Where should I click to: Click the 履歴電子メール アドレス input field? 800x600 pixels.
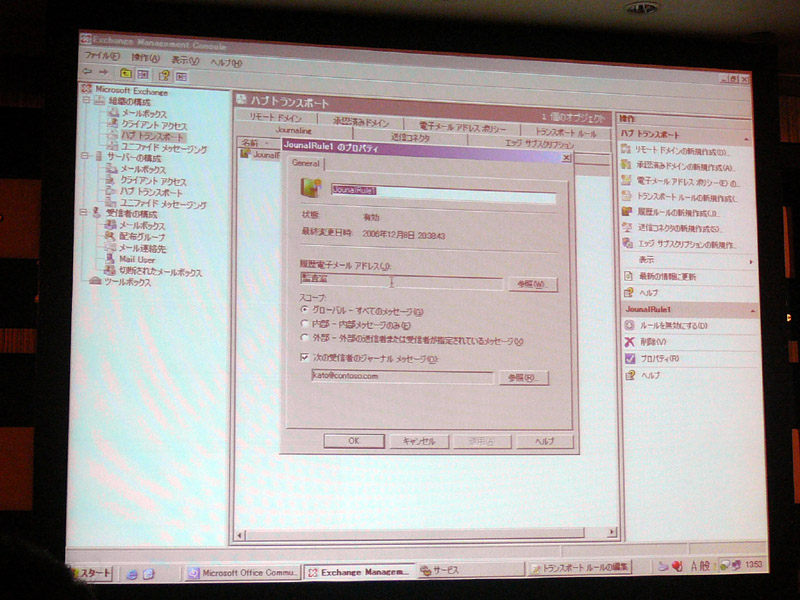click(402, 281)
